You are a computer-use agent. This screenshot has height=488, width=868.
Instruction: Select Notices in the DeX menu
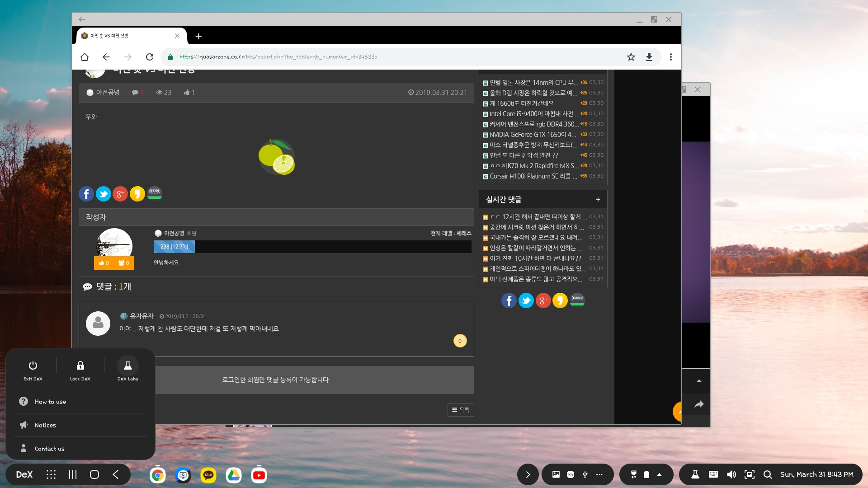[45, 425]
